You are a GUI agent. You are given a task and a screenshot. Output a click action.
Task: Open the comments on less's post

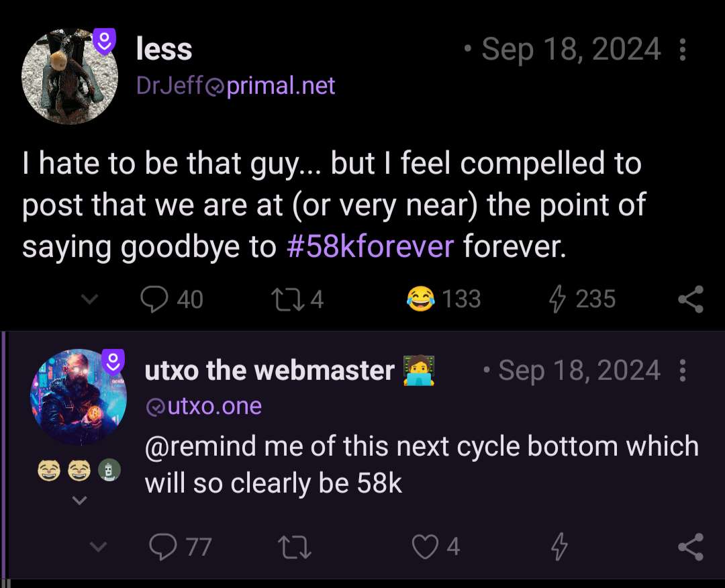[154, 299]
